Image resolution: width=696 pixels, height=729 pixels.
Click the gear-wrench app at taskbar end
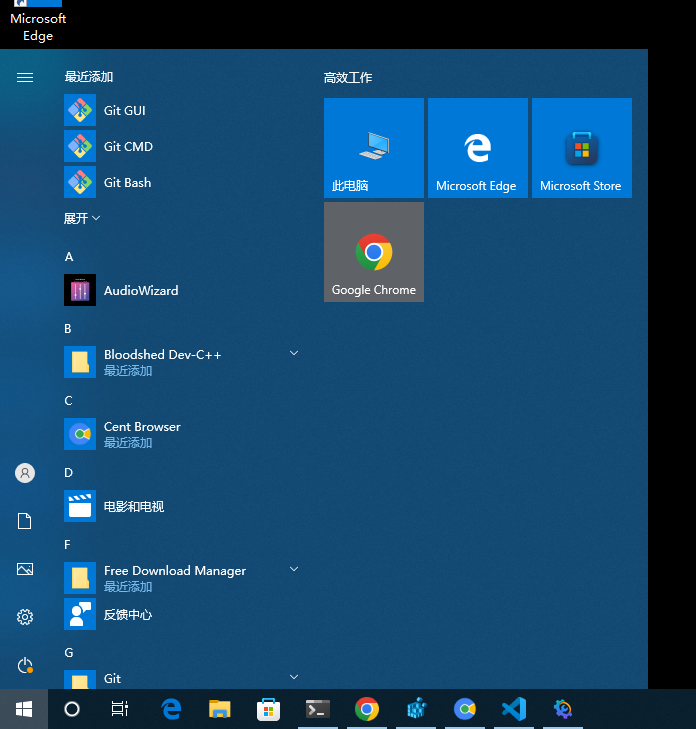(563, 709)
